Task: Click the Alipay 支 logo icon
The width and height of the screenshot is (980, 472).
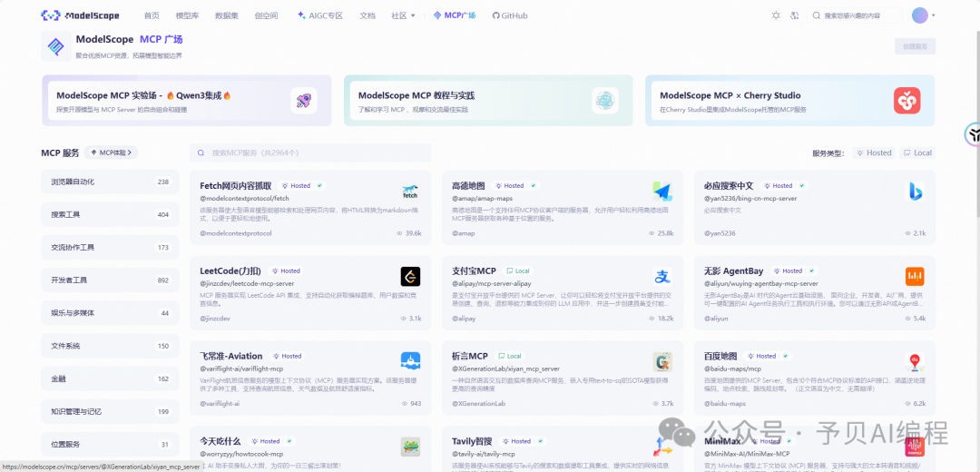Action: tap(662, 276)
